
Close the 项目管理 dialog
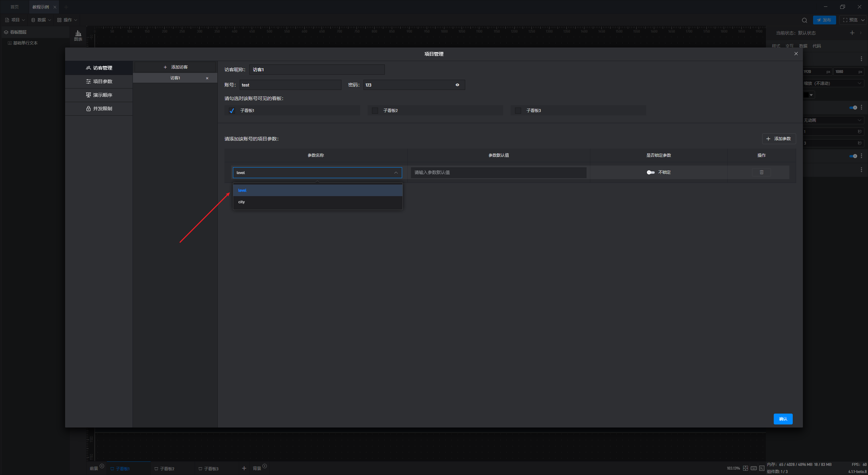tap(796, 54)
